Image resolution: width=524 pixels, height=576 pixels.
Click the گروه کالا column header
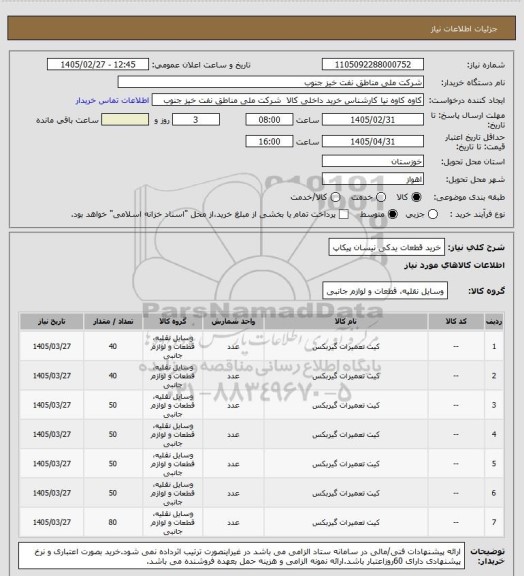(x=172, y=322)
